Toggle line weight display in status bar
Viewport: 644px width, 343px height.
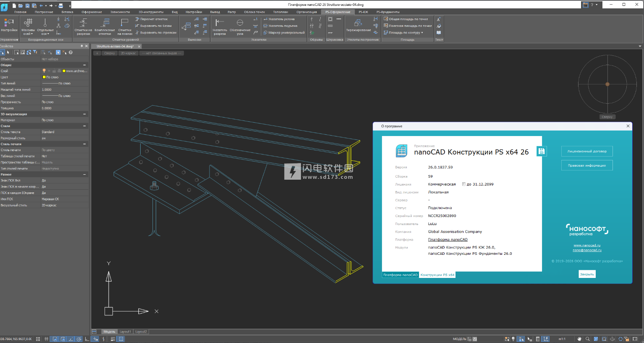(x=113, y=339)
